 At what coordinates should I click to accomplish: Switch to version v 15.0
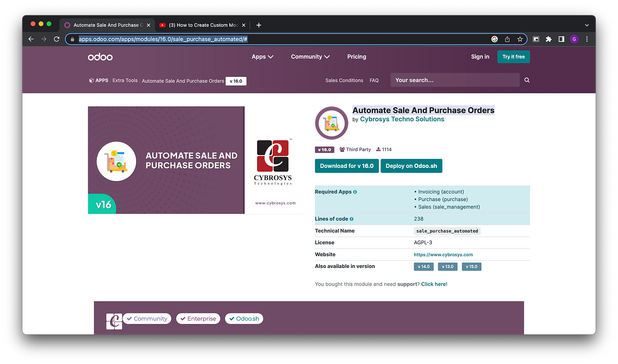(471, 267)
